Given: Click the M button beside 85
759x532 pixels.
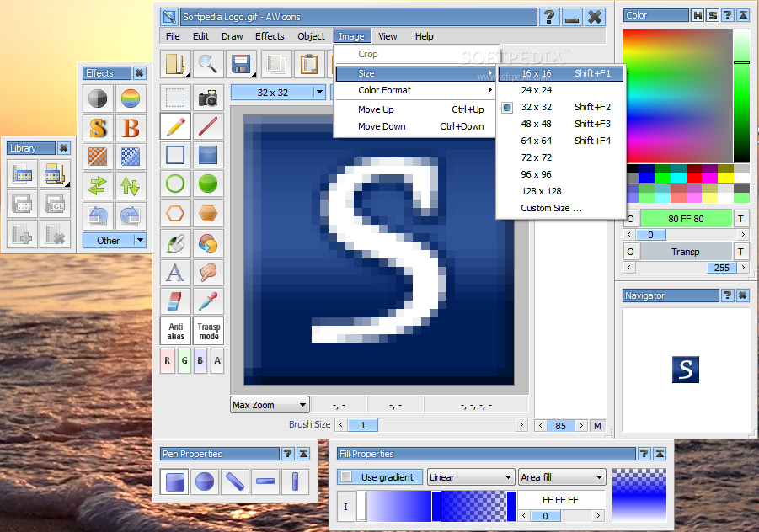Looking at the screenshot, I should [x=597, y=426].
